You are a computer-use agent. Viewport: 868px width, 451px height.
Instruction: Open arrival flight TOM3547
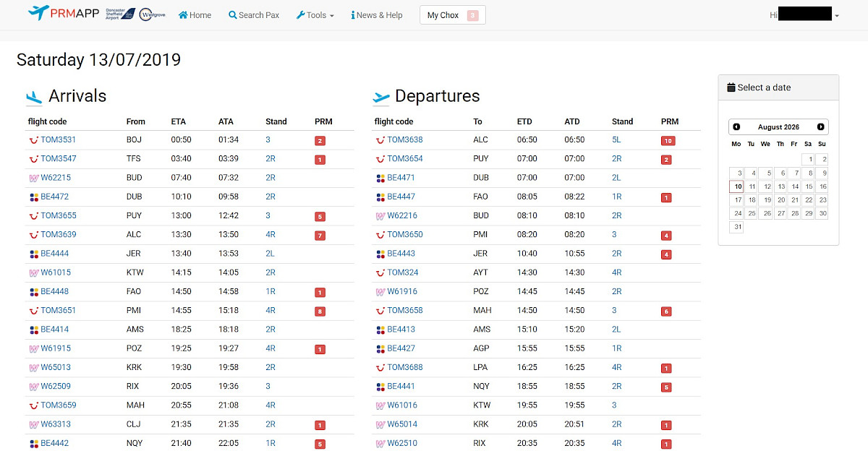tap(58, 158)
